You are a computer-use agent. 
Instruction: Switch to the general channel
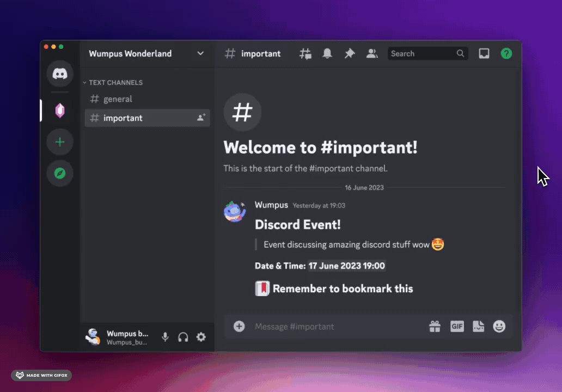pos(118,99)
